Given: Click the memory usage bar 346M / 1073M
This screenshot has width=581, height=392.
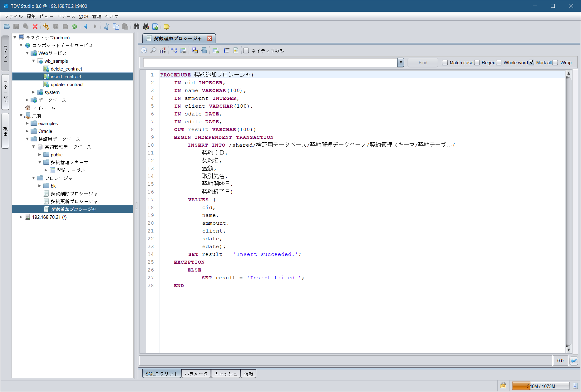Looking at the screenshot, I should [x=541, y=386].
